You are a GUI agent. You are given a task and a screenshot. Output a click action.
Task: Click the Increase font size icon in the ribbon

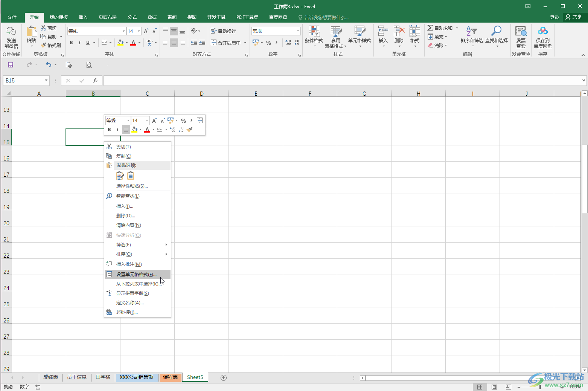(x=146, y=31)
